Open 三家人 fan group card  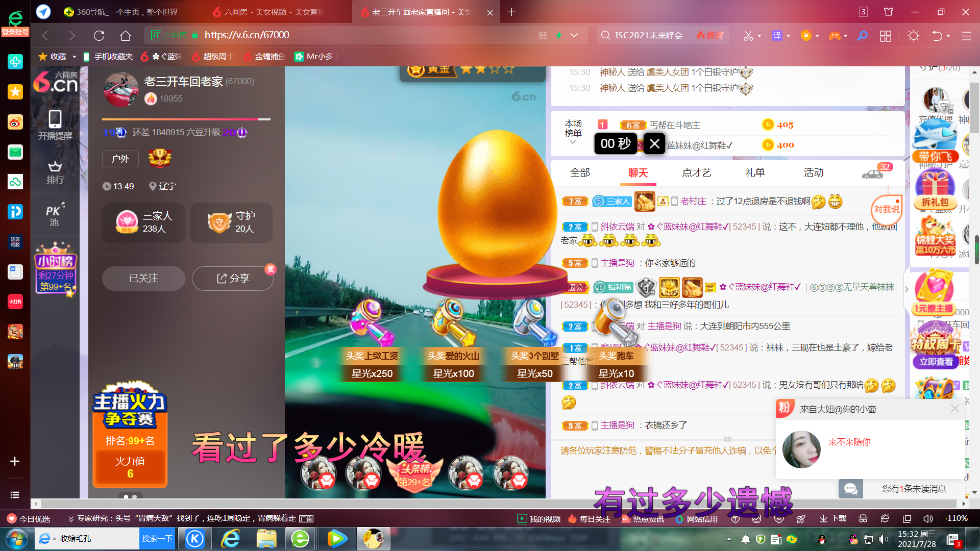pos(144,222)
